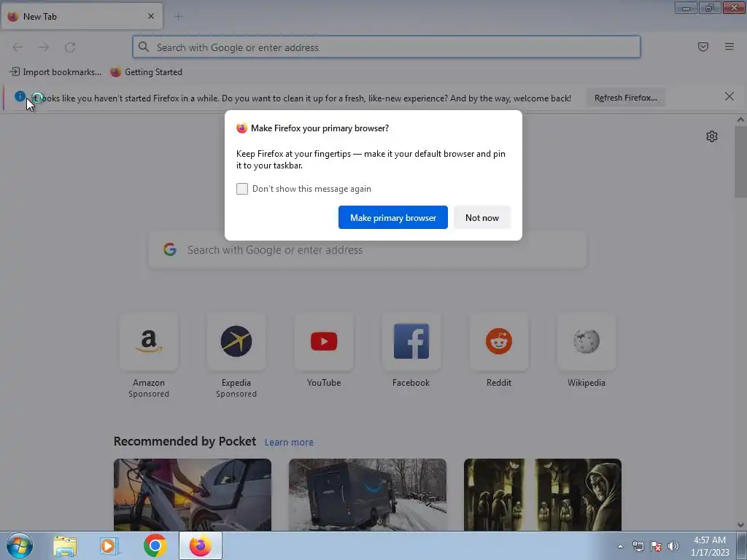Open Import bookmarks toolbar item

tap(55, 72)
